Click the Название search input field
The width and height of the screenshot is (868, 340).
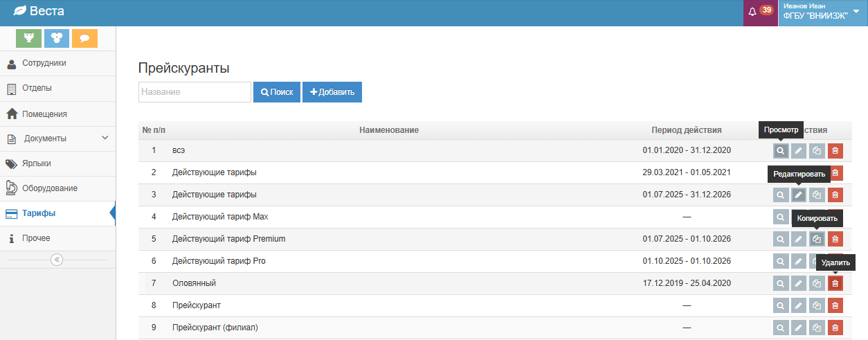click(195, 92)
